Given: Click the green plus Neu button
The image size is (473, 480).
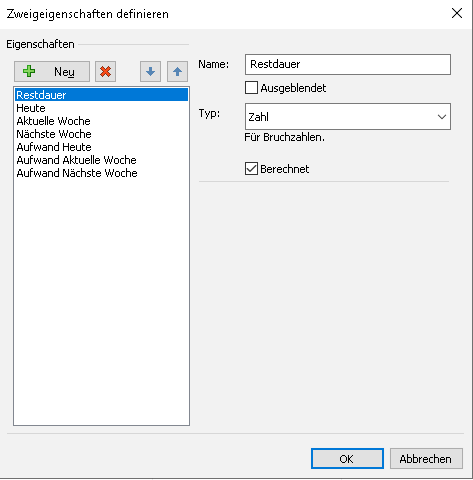Looking at the screenshot, I should (52, 71).
